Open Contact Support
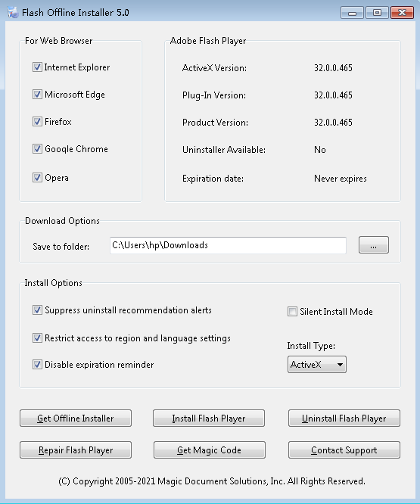Image resolution: width=420 pixels, height=504 pixels. [x=344, y=450]
